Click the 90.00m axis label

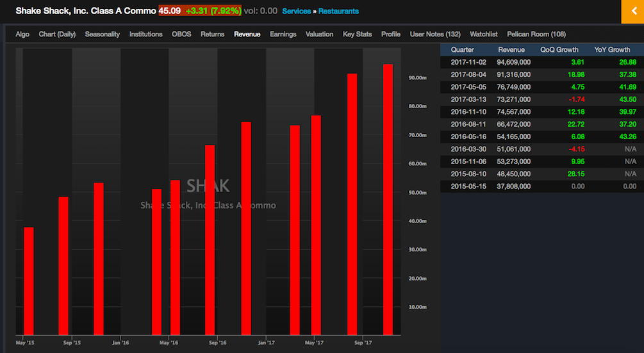(x=417, y=78)
